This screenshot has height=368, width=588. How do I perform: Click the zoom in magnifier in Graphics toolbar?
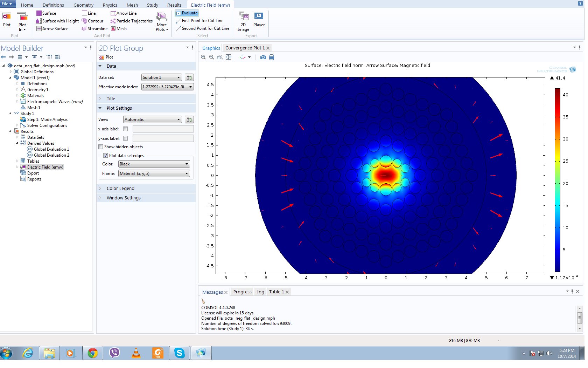tap(203, 57)
